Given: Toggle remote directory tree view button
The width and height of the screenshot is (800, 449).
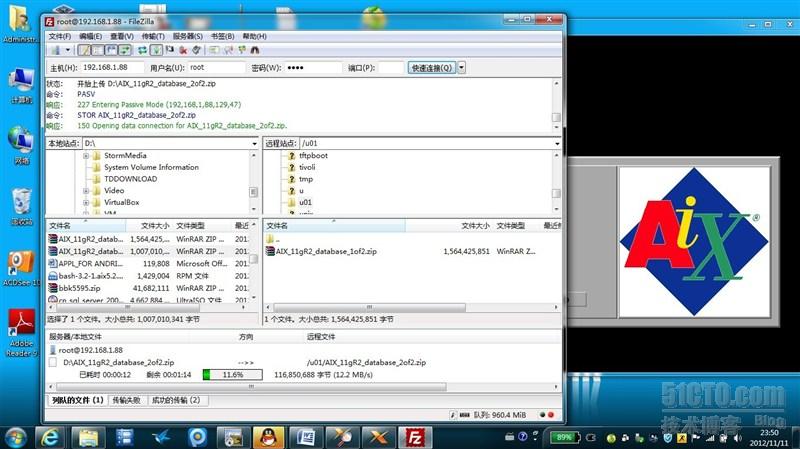Looking at the screenshot, I should [x=111, y=50].
